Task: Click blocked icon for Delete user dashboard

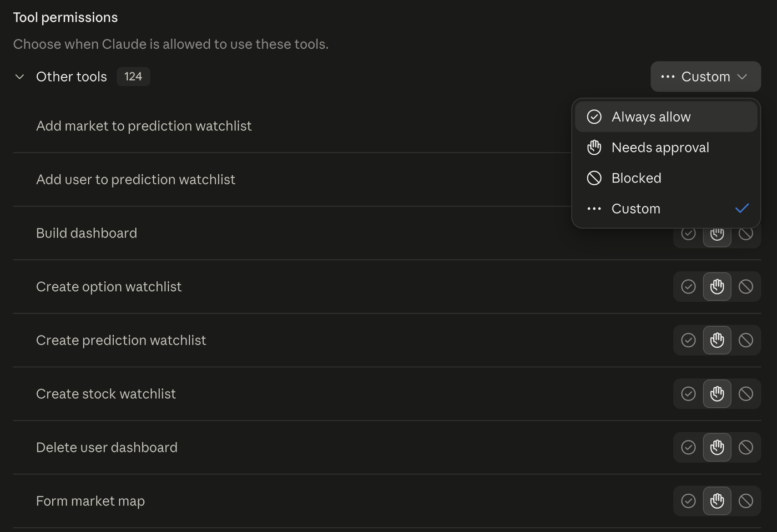Action: coord(746,447)
